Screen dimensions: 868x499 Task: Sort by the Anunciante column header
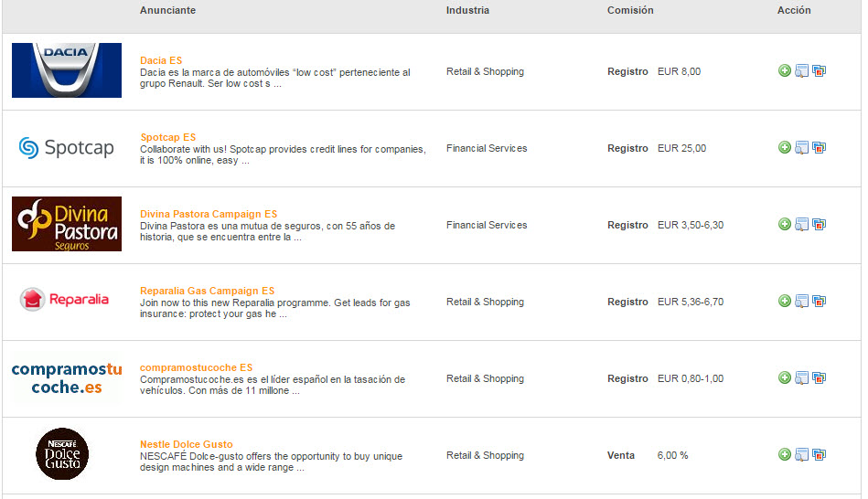pos(167,10)
